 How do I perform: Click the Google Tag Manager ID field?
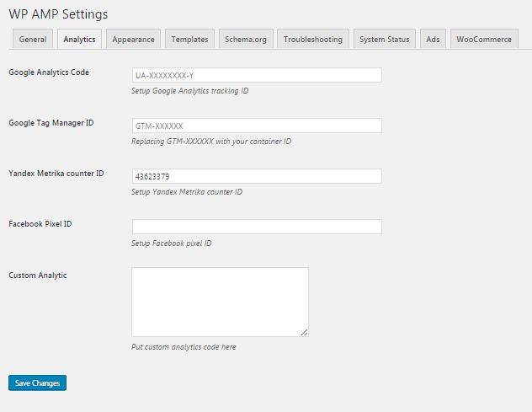pos(257,126)
